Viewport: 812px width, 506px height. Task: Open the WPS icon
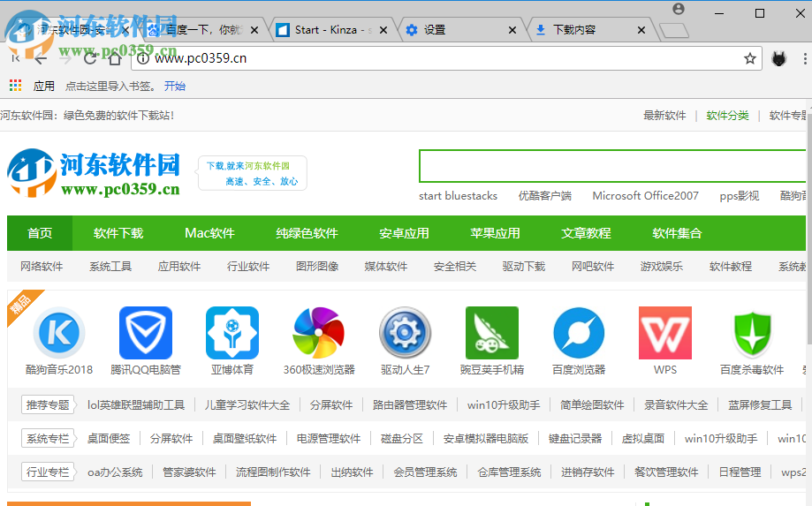click(x=665, y=333)
